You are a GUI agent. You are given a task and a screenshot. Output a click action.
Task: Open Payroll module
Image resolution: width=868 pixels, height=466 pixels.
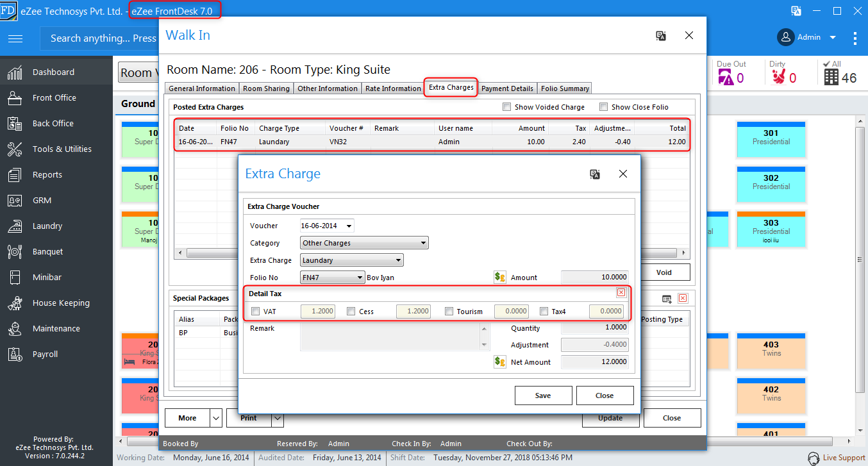[x=56, y=354]
